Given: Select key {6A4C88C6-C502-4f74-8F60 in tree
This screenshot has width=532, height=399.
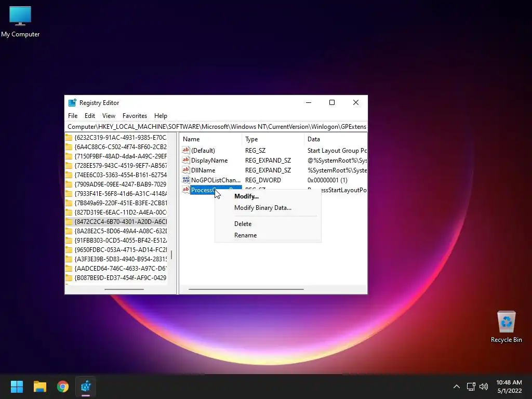Looking at the screenshot, I should (x=121, y=147).
